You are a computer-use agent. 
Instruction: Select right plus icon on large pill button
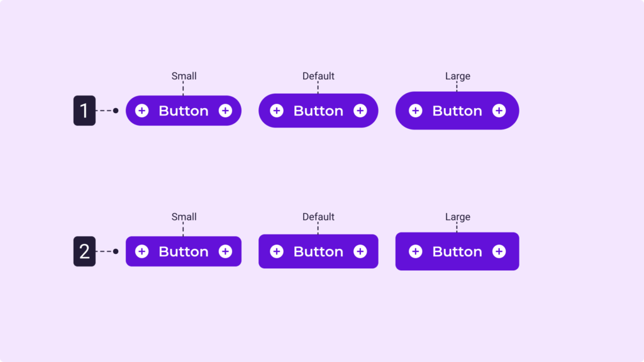tap(499, 111)
